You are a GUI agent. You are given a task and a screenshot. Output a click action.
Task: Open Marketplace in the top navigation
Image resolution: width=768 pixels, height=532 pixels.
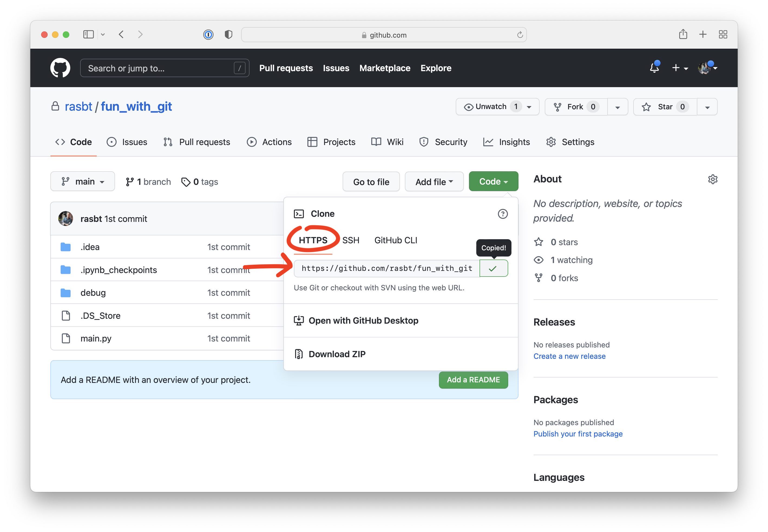click(x=385, y=68)
